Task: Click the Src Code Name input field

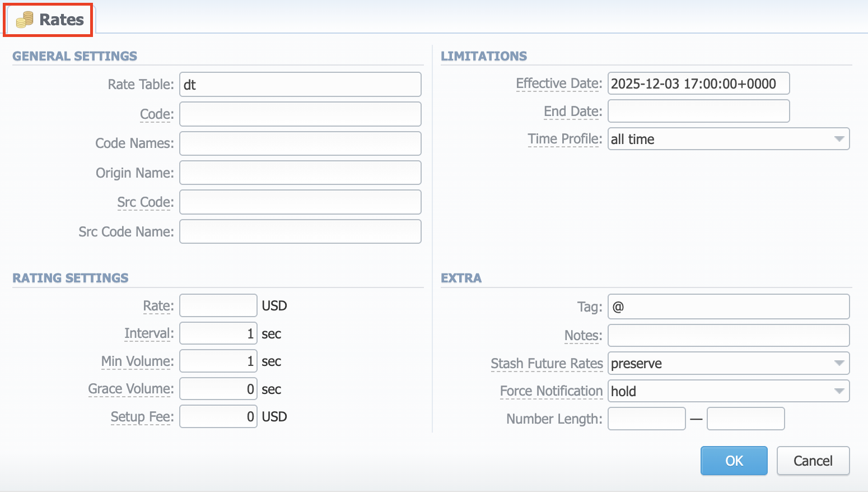Action: (x=300, y=231)
